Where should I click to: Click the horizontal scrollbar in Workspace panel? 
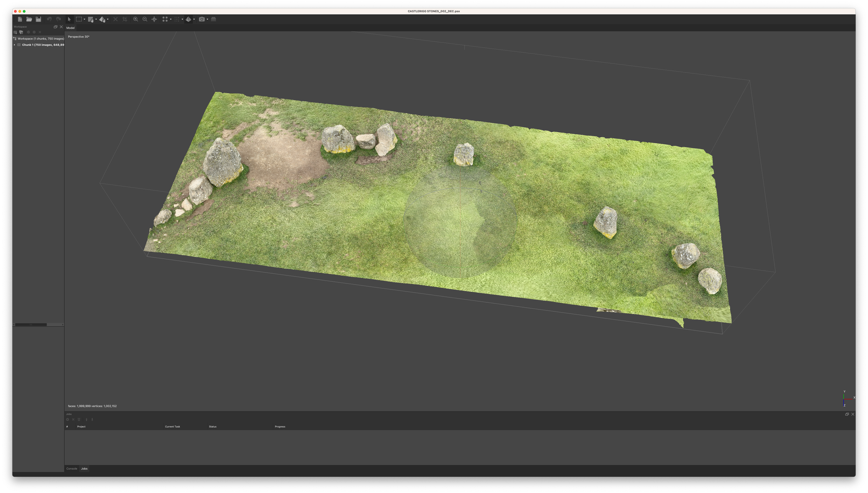click(31, 325)
